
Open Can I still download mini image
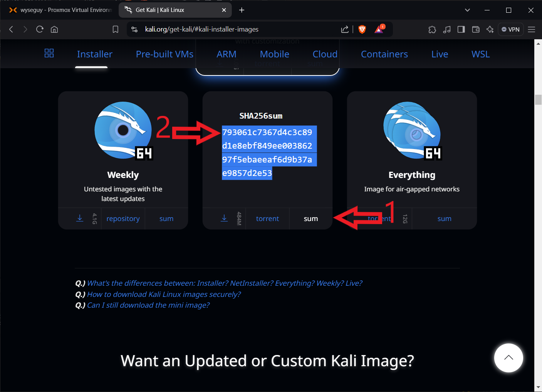(x=148, y=305)
